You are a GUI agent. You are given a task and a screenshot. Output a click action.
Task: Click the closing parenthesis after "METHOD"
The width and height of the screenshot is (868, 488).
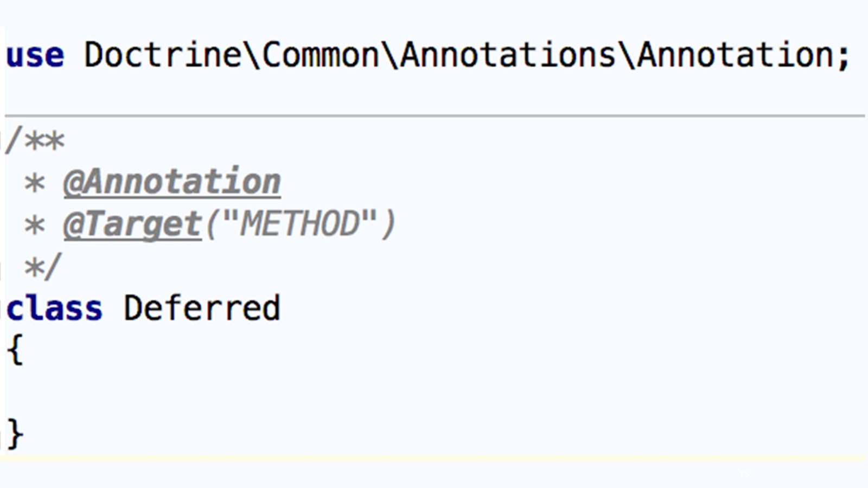coord(388,224)
